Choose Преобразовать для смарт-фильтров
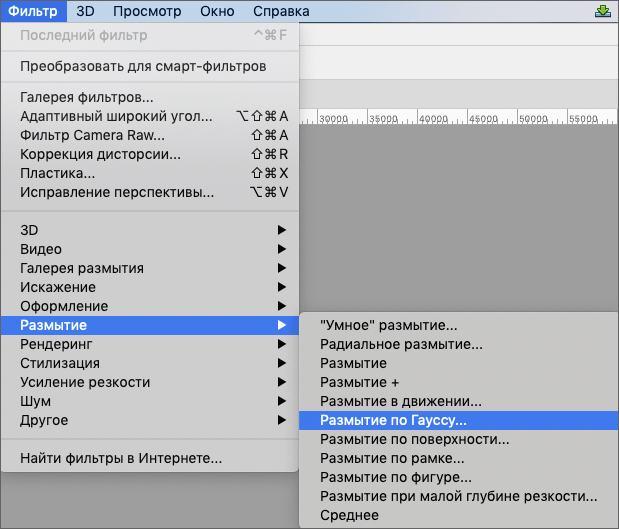This screenshot has width=619, height=529. [150, 66]
